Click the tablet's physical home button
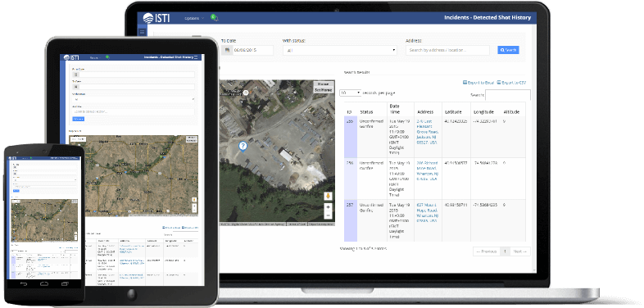 (131, 294)
